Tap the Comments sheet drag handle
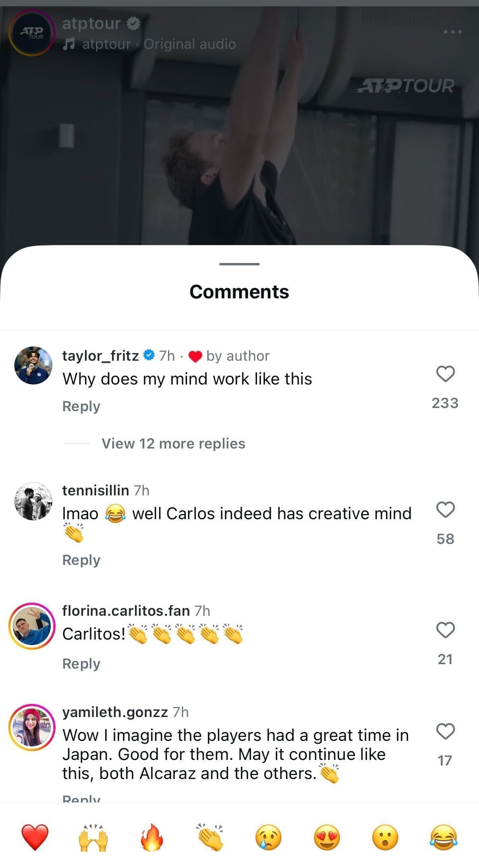This screenshot has width=479, height=868. [x=239, y=264]
